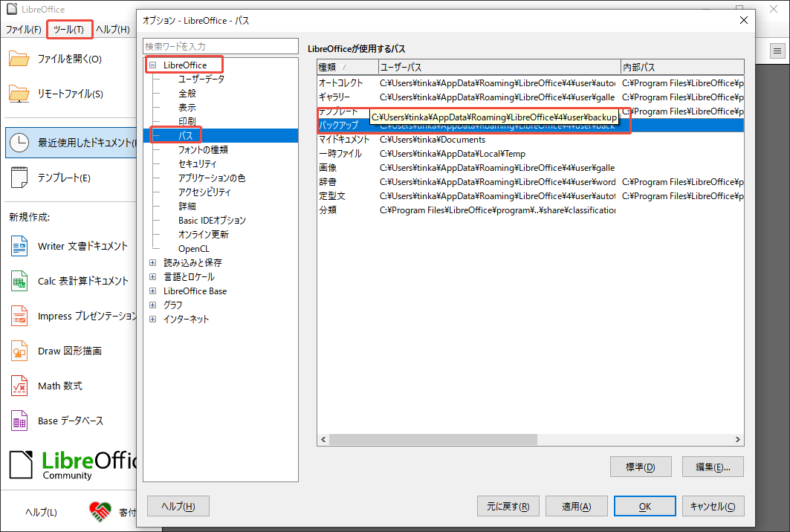Select the 定型文 path row

point(531,196)
